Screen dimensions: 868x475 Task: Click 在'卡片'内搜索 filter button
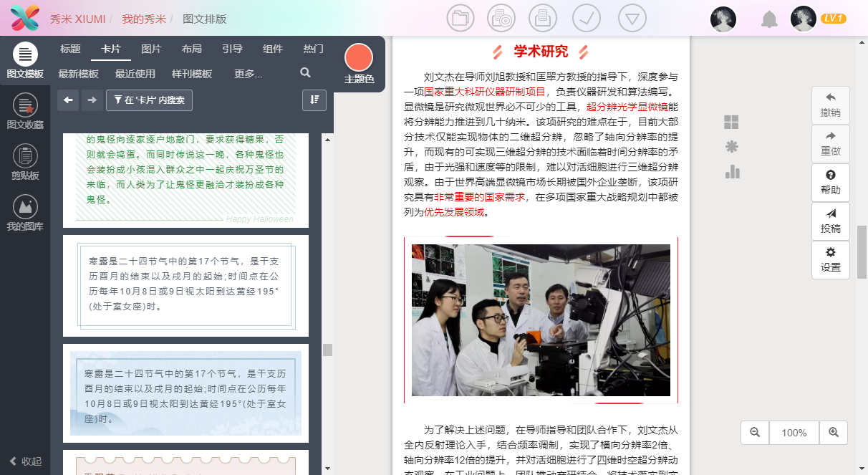149,100
